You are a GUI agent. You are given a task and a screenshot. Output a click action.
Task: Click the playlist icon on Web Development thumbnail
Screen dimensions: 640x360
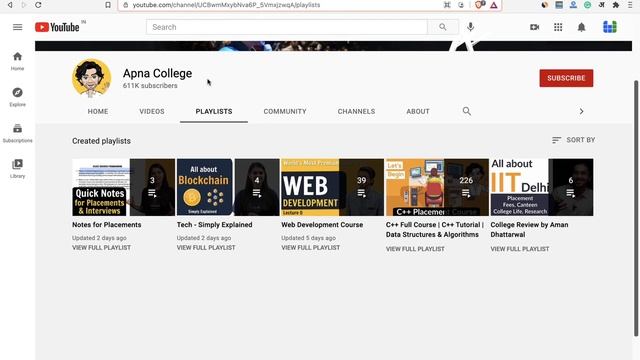(x=361, y=193)
